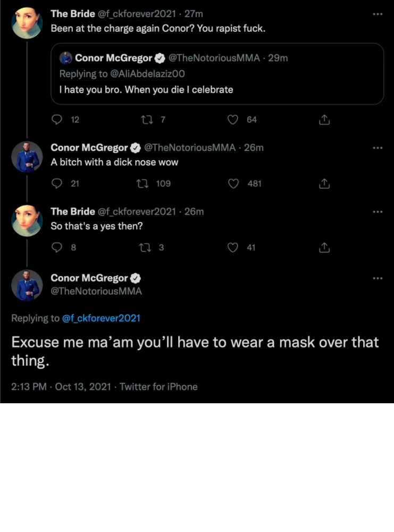Screen dimensions: 394x532
Task: Reply to 'So that's a yes then?' tweet
Action: click(x=57, y=247)
